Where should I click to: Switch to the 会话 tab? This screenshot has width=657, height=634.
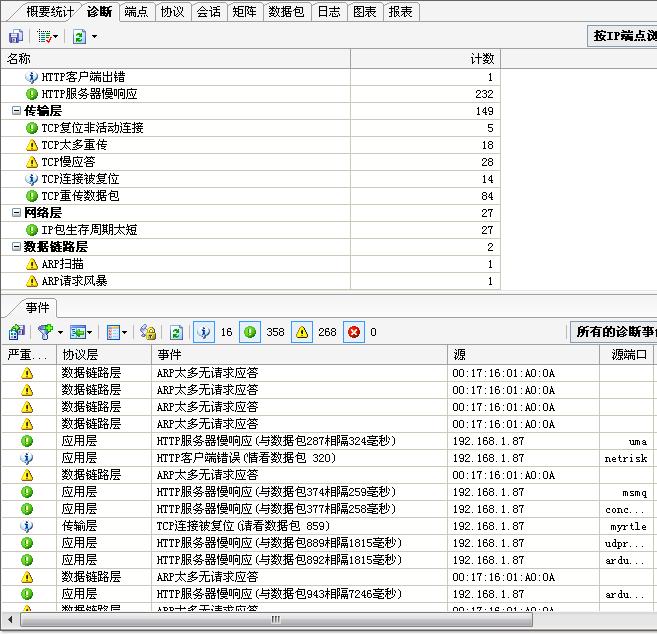208,12
